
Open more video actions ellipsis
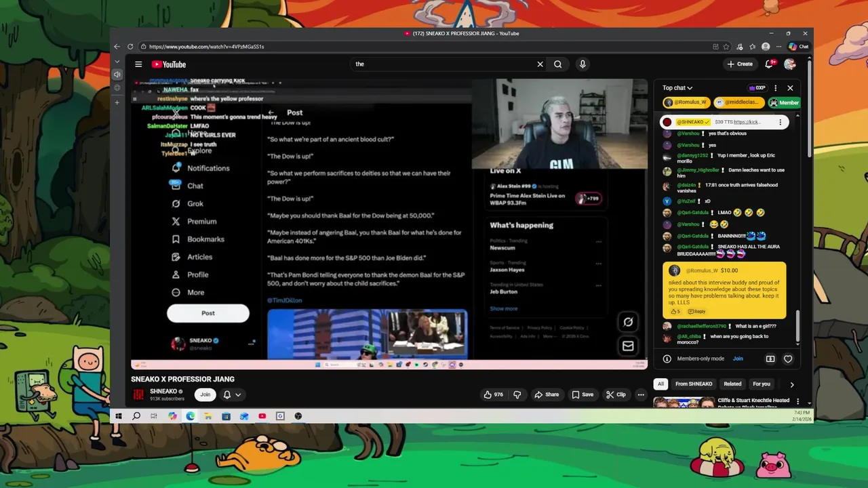tap(641, 394)
